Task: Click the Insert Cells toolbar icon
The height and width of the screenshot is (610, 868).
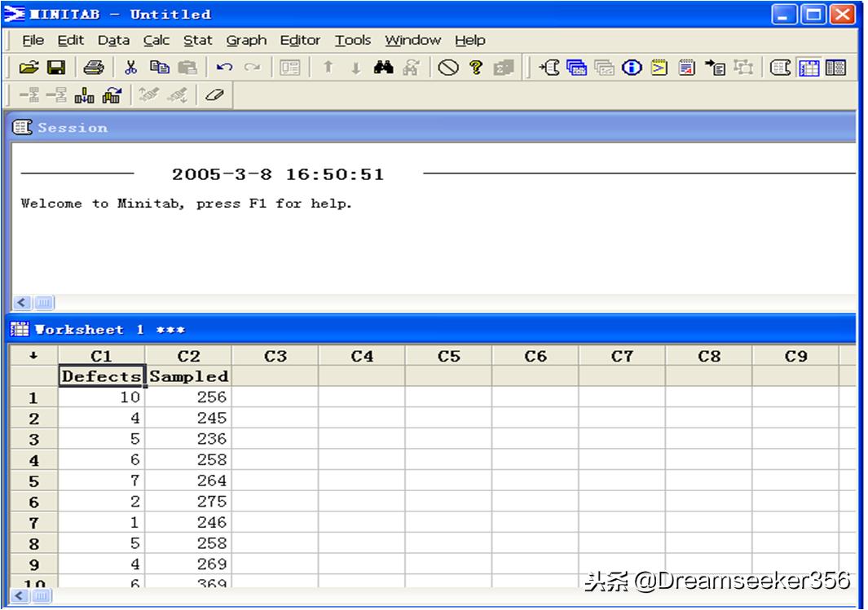Action: click(x=29, y=95)
